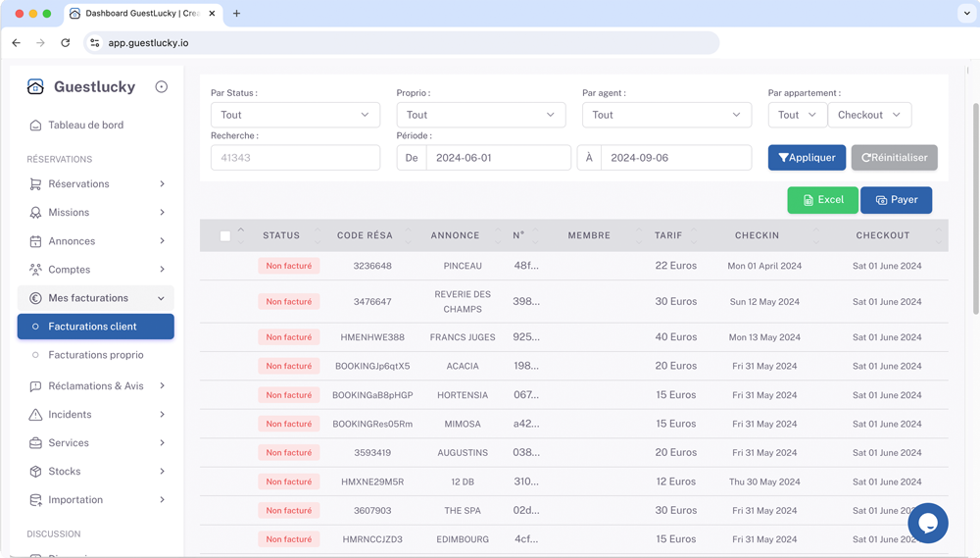
Task: Sort by the TARIF column arrows
Action: tap(694, 235)
